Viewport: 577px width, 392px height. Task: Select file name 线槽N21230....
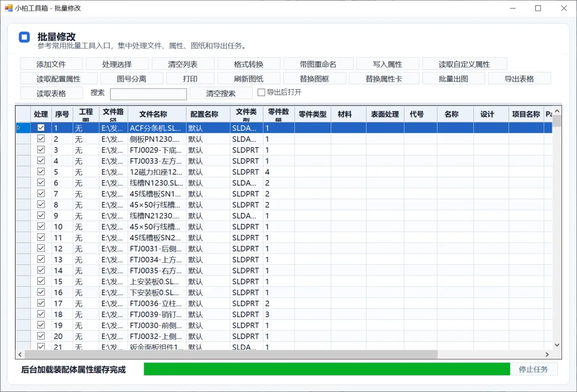[x=157, y=216]
